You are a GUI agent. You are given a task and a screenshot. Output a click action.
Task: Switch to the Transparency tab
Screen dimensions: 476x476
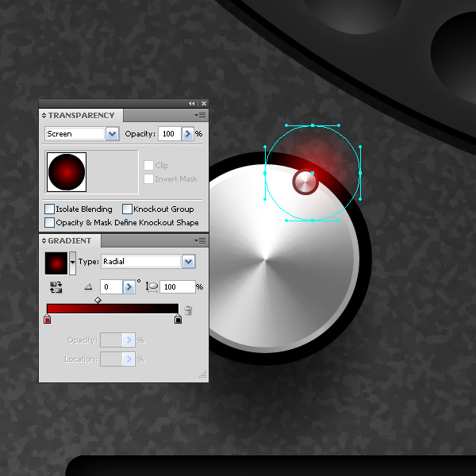pos(82,115)
